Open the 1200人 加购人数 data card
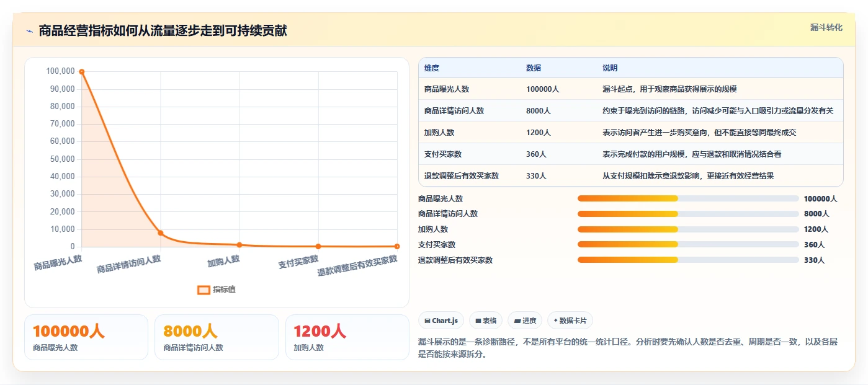Screen dimensions: 868x385 pos(347,337)
